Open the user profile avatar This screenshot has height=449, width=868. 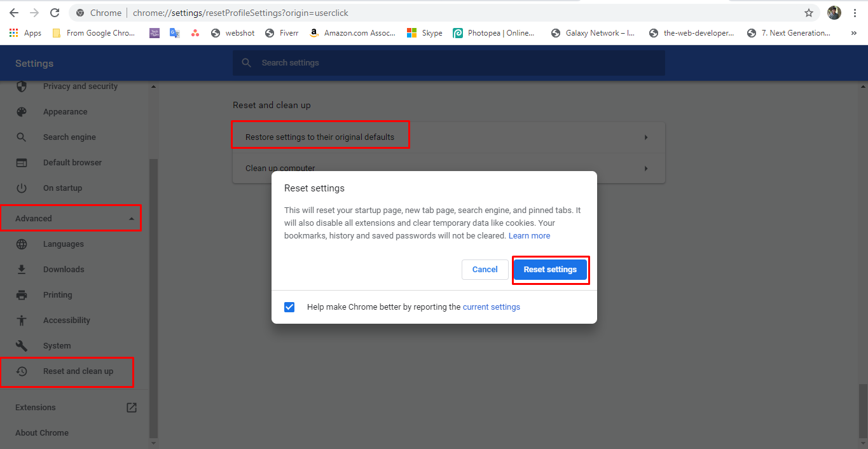click(834, 13)
